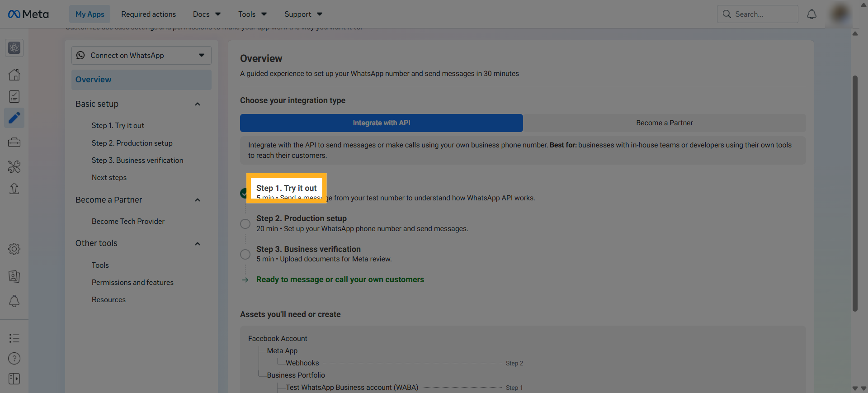Open the profile avatar menu

[840, 14]
